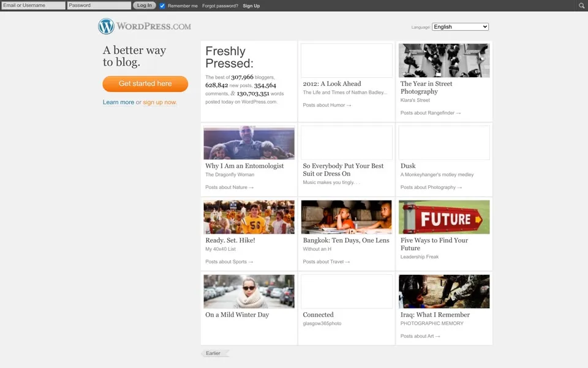
Task: Browse Posts about Art
Action: [420, 336]
